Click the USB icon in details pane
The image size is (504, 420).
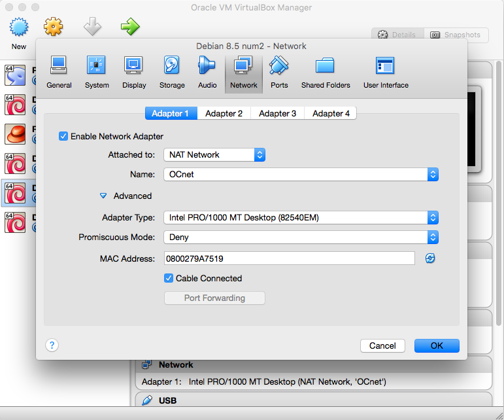[x=147, y=400]
